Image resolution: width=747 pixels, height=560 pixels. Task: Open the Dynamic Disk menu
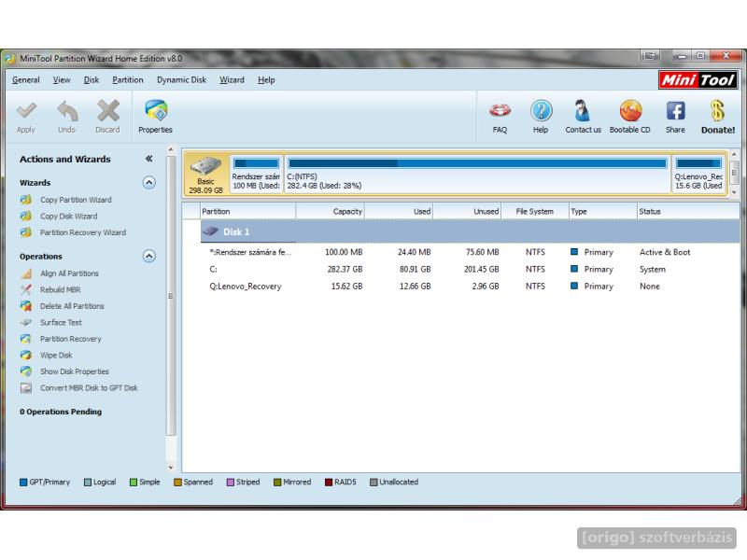tap(181, 80)
